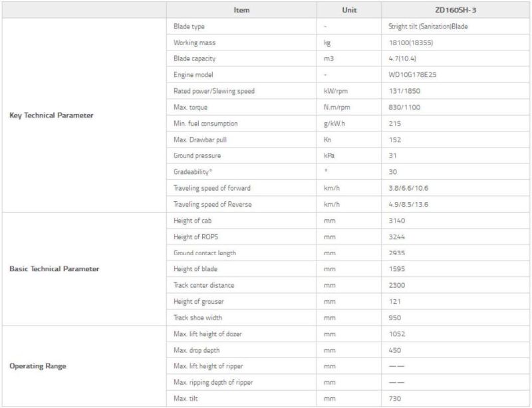Viewport: 532px width, 408px height.
Task: Click the Item column header
Action: [x=241, y=10]
